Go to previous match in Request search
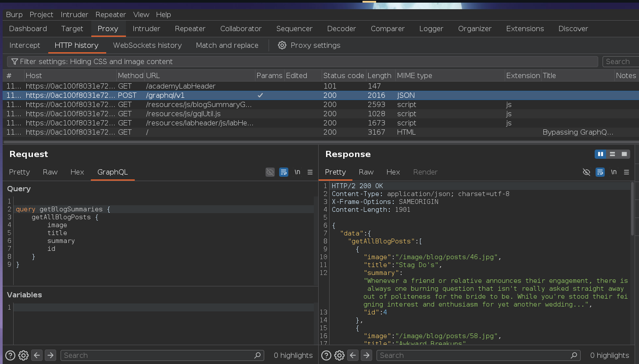639x364 pixels. (37, 355)
